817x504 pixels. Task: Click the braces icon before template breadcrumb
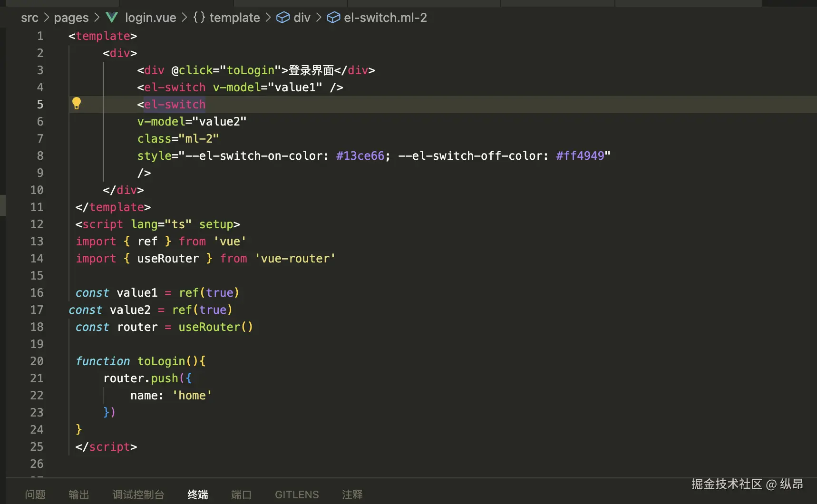tap(199, 18)
